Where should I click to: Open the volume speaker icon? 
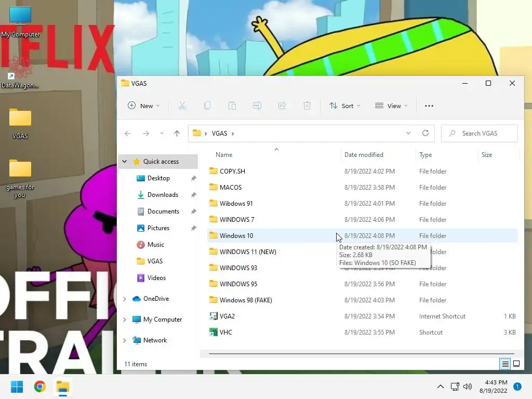point(468,387)
